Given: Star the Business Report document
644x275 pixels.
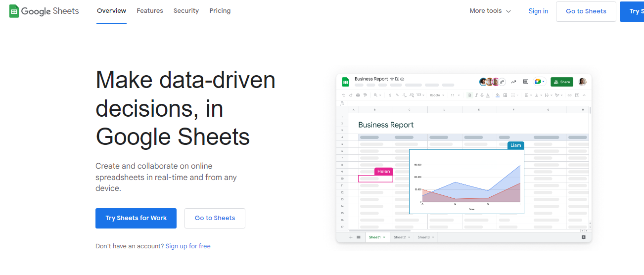Looking at the screenshot, I should pos(392,79).
